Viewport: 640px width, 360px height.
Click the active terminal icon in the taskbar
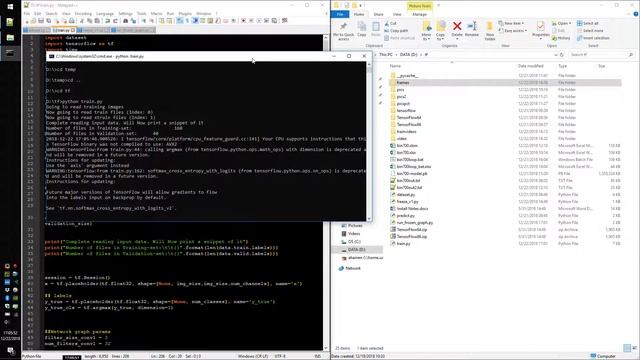(10, 53)
